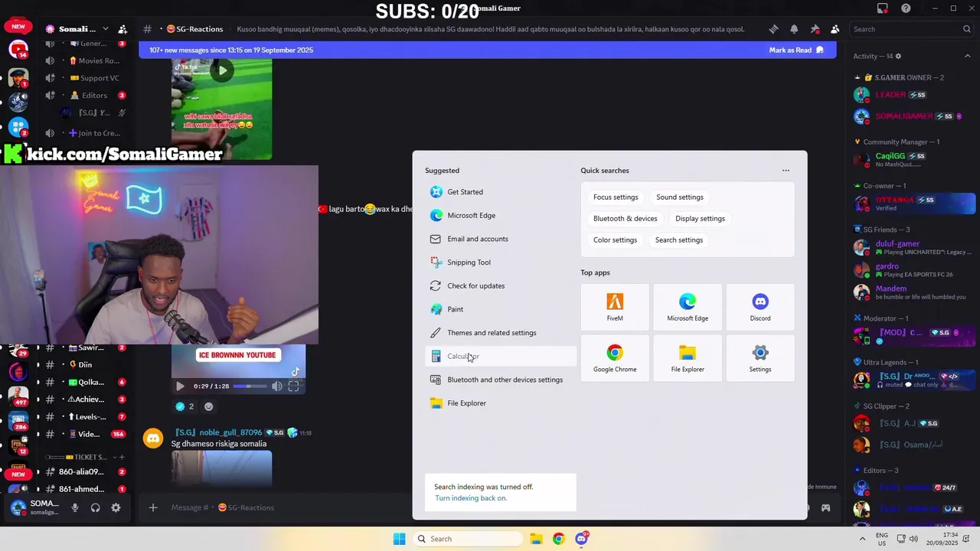Click Search settings quick search

click(x=679, y=240)
